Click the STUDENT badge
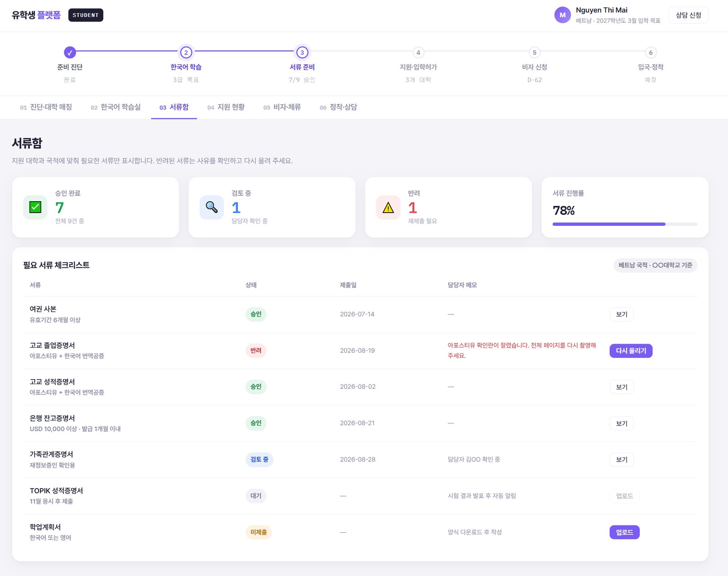The image size is (728, 576). coord(86,15)
